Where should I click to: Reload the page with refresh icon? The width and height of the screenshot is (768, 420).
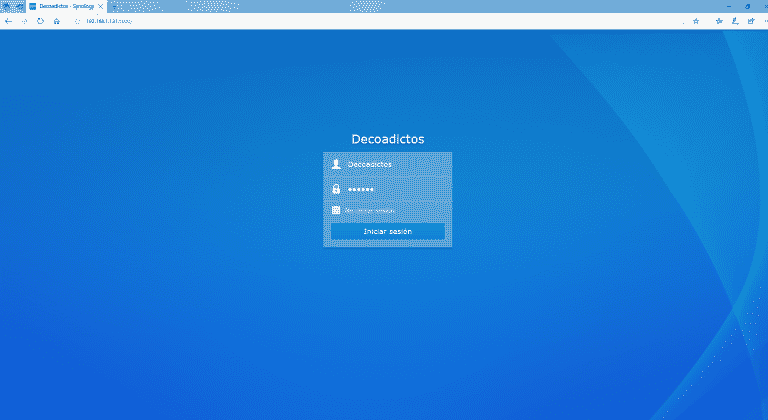pos(41,20)
